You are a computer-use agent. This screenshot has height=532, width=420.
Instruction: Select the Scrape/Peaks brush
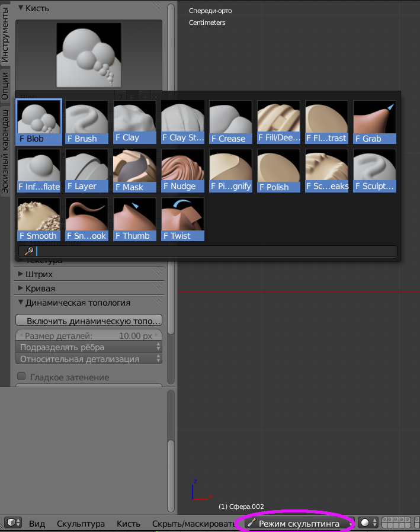click(x=327, y=171)
